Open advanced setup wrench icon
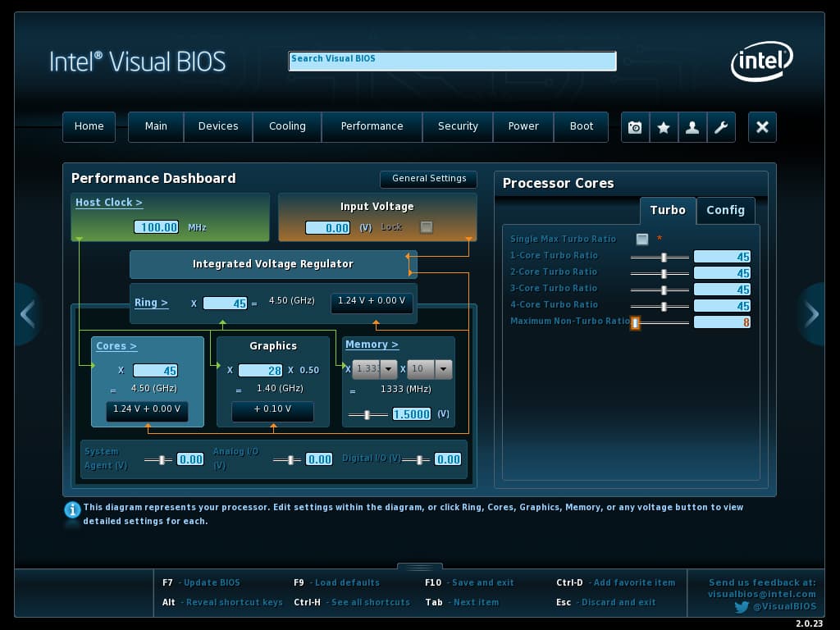The width and height of the screenshot is (840, 630). (721, 127)
